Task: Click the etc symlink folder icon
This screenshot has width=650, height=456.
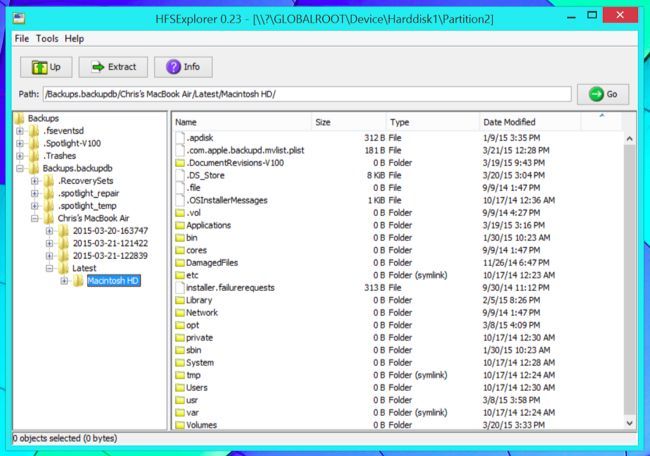Action: [179, 275]
